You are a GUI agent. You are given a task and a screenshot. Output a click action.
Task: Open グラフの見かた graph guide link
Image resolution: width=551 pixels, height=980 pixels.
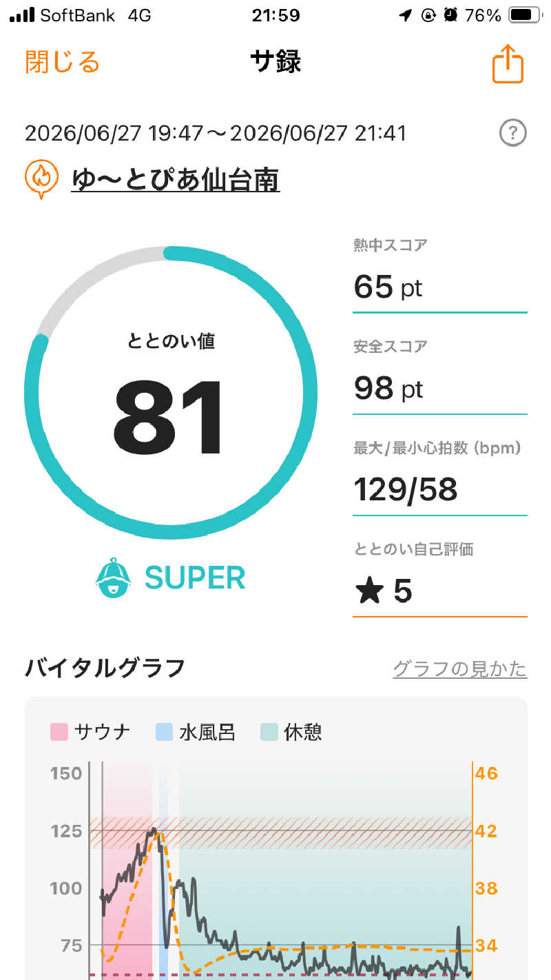coord(460,668)
